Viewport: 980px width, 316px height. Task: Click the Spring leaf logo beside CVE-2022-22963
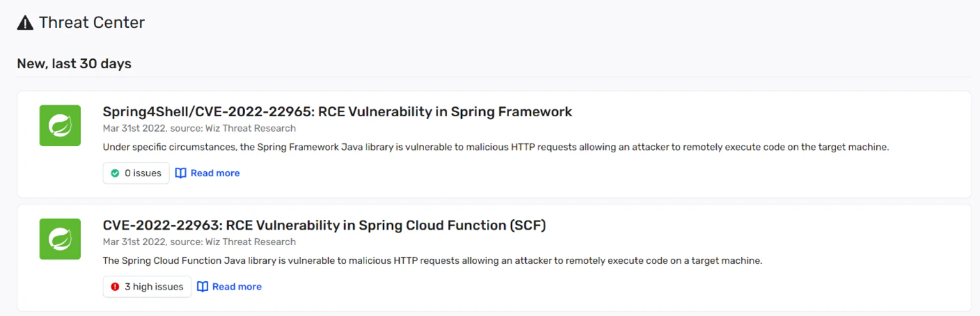pyautogui.click(x=60, y=239)
